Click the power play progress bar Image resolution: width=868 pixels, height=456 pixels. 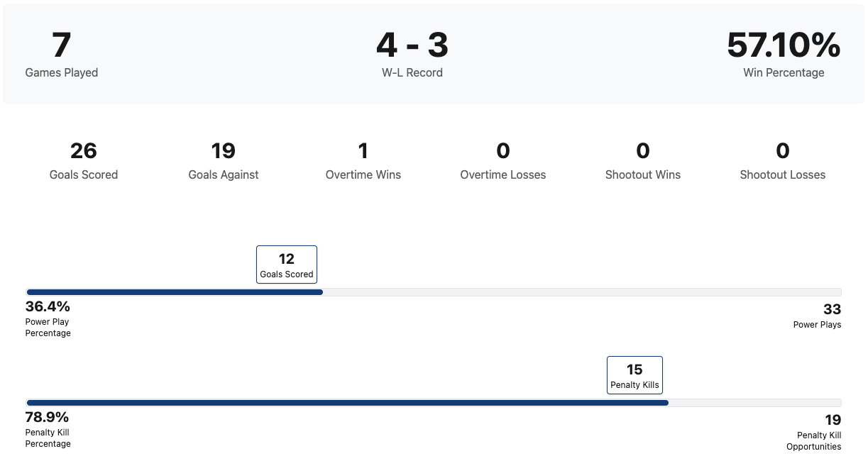(x=433, y=292)
